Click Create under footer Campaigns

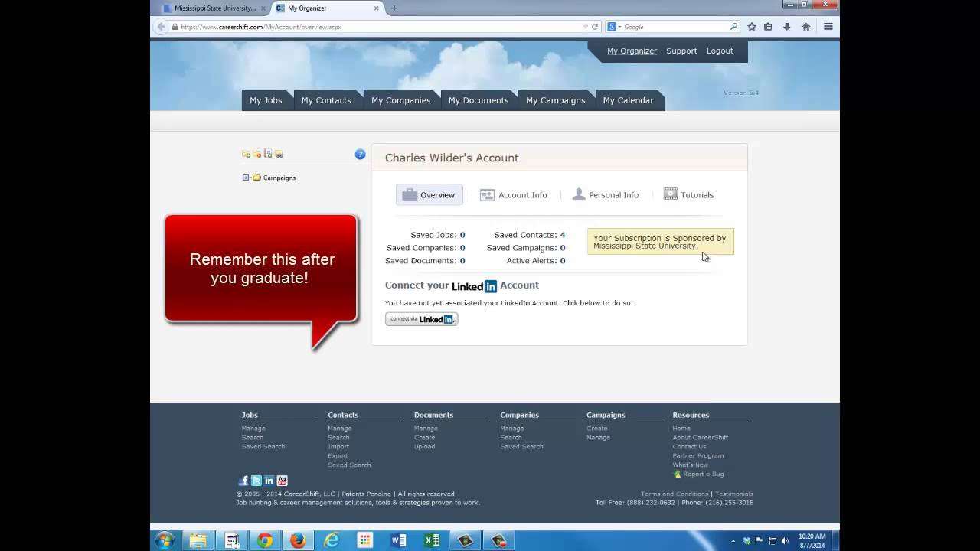coord(597,429)
